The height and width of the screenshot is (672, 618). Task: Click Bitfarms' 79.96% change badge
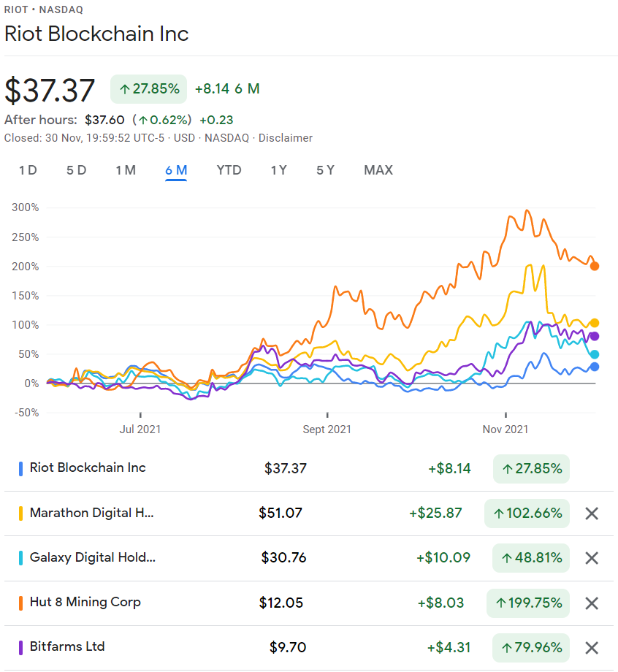[531, 648]
